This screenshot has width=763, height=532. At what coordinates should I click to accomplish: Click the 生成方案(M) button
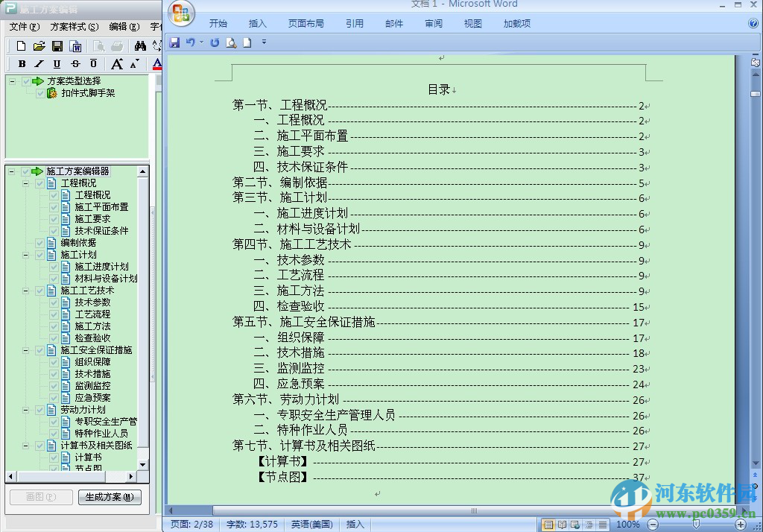click(109, 497)
